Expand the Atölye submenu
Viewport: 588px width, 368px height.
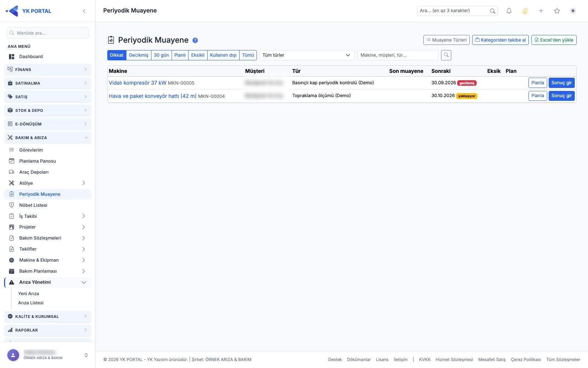(x=48, y=183)
